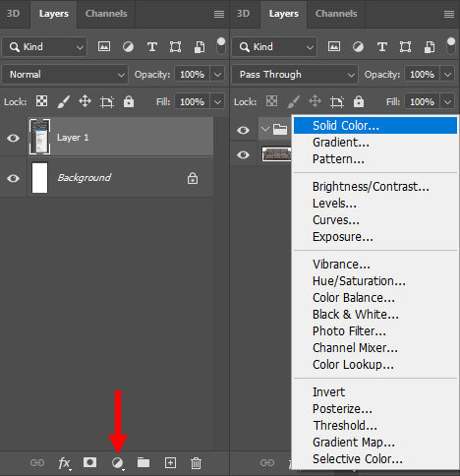The width and height of the screenshot is (460, 476).
Task: Hide the Background layer eye
Action: point(13,178)
